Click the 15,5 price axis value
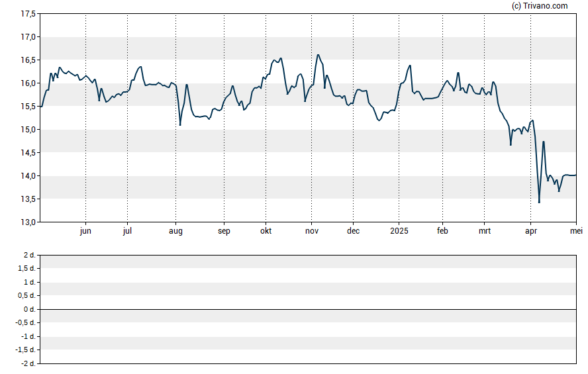588x374 pixels. click(x=28, y=107)
